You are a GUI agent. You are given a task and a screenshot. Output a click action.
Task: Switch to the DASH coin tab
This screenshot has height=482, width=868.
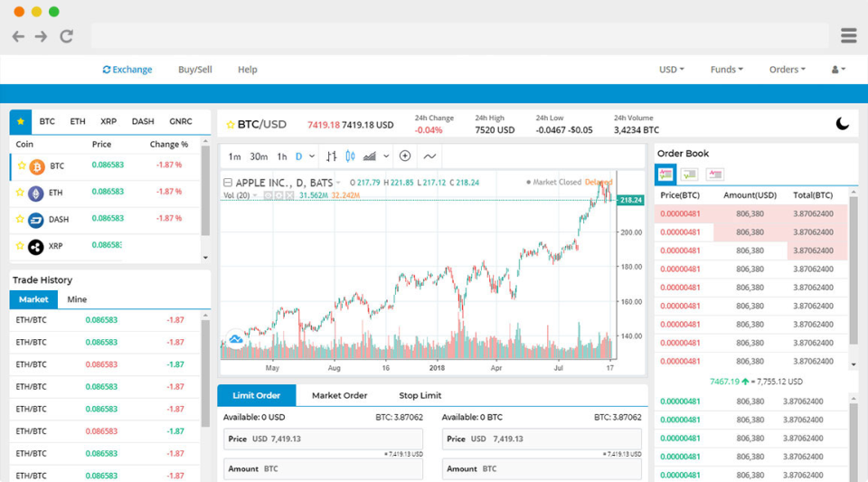pos(143,121)
